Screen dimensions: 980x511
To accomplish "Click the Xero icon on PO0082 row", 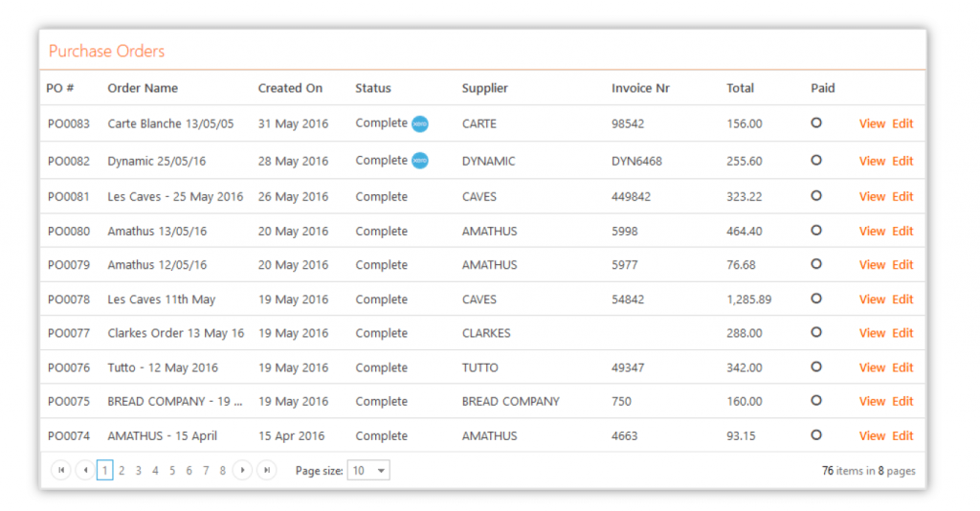I will coord(420,161).
